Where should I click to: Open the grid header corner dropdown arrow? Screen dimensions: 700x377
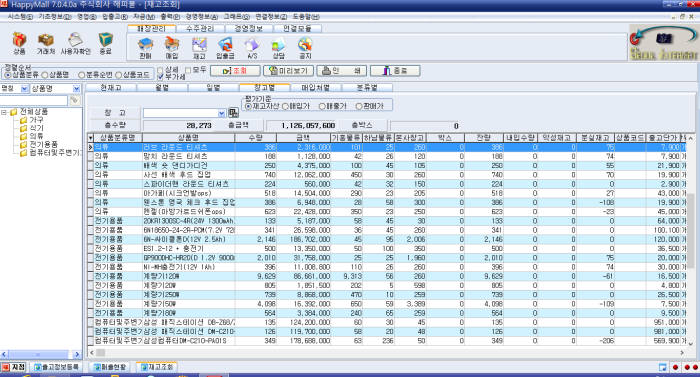(91, 138)
